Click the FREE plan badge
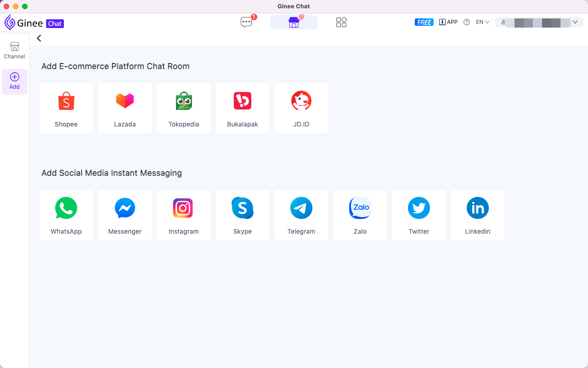588x368 pixels. click(x=424, y=22)
